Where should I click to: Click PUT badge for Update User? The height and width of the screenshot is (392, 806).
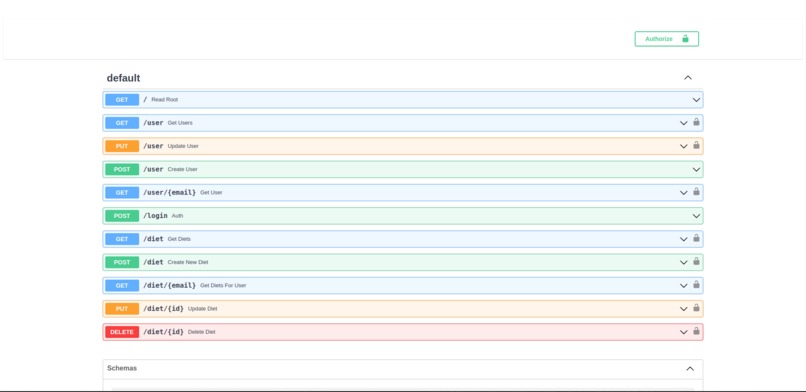tap(122, 146)
